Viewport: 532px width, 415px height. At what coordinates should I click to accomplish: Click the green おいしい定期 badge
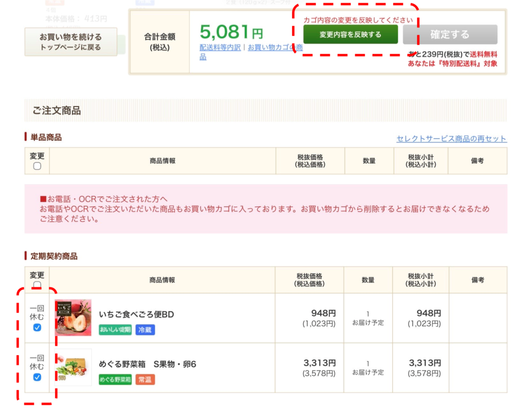[x=115, y=330]
